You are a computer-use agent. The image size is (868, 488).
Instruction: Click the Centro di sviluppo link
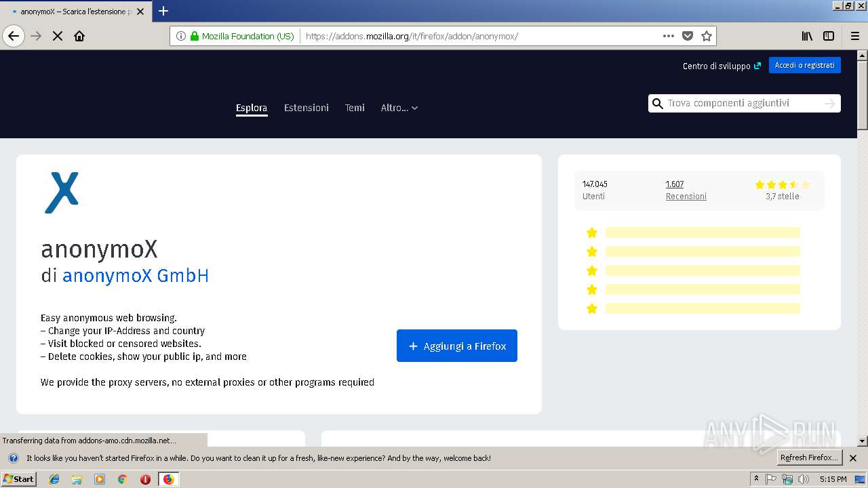722,66
